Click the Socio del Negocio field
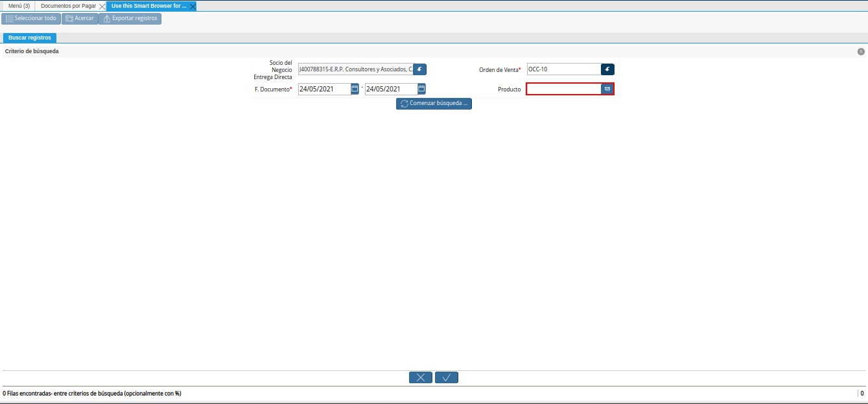This screenshot has height=404, width=868. (x=355, y=69)
